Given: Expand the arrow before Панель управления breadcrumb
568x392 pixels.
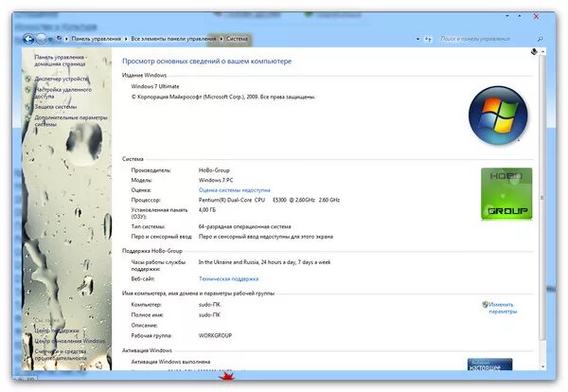Looking at the screenshot, I should click(66, 39).
